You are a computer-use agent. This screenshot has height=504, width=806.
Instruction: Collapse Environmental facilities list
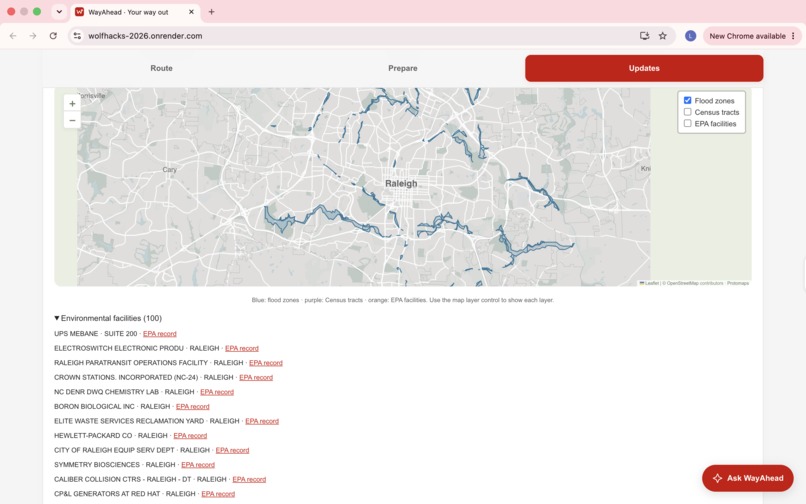(x=108, y=318)
